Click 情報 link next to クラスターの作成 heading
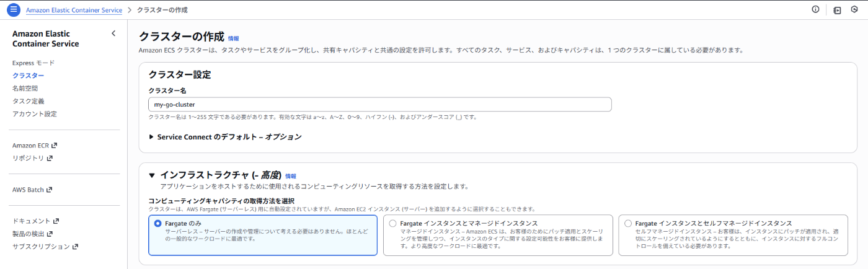The image size is (868, 269). point(233,38)
